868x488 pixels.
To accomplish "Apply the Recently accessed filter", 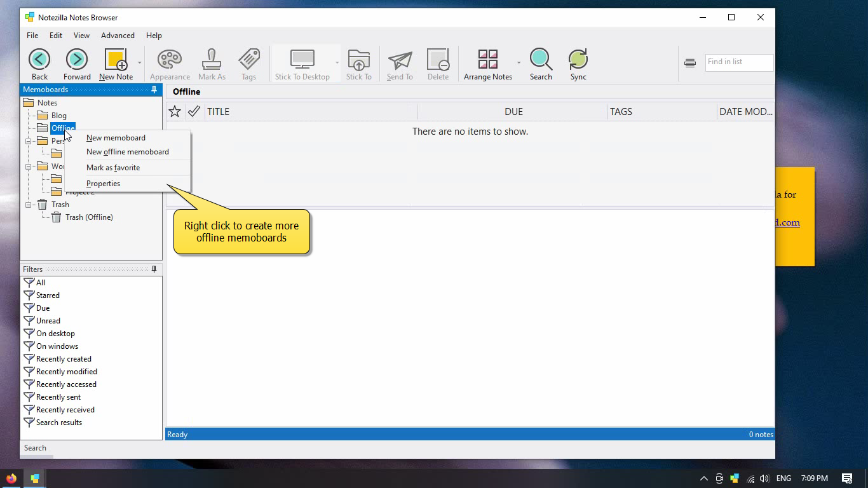I will click(66, 384).
